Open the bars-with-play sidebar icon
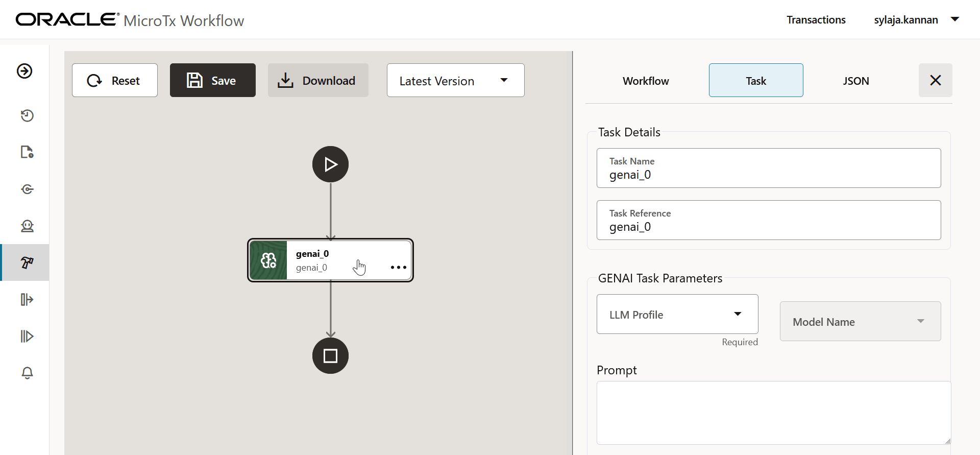Screen dimensions: 980x455 pyautogui.click(x=27, y=336)
